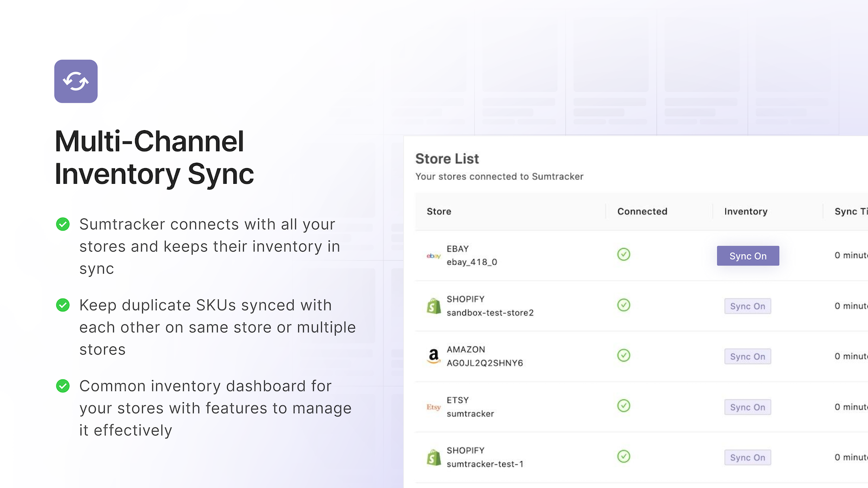Click the purple sync arrows app icon
Viewport: 868px width, 488px height.
point(76,81)
